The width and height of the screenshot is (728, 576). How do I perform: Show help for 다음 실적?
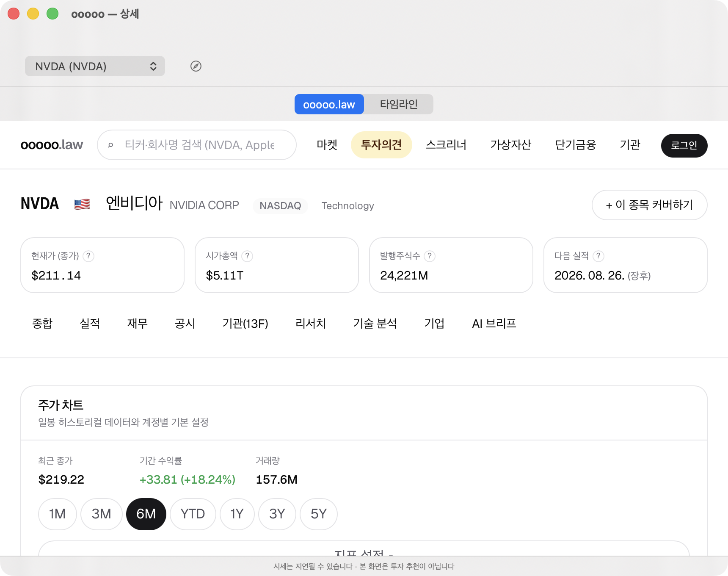pos(598,256)
